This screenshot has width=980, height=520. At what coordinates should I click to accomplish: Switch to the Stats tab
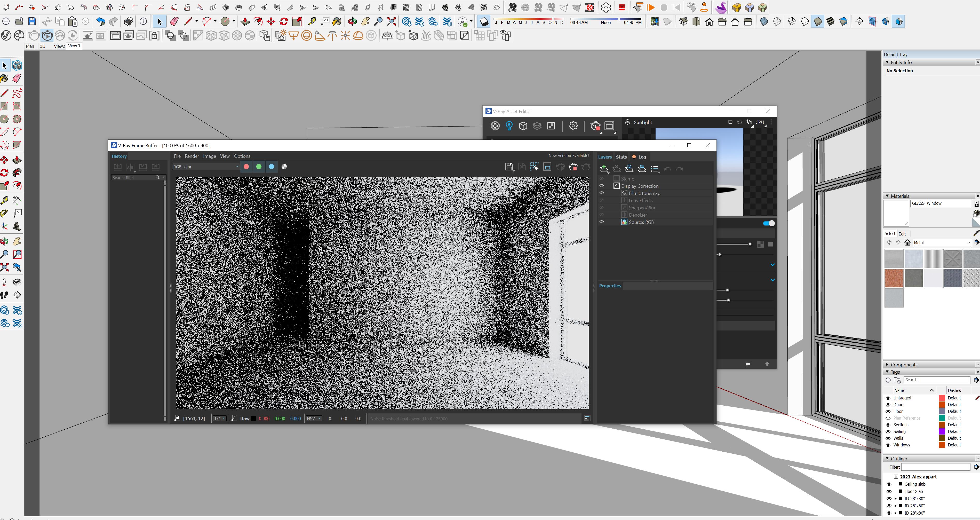pyautogui.click(x=621, y=157)
